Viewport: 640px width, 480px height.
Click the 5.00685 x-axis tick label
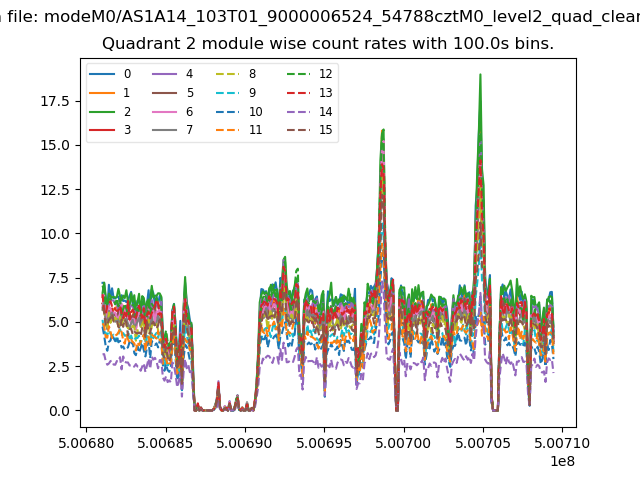pyautogui.click(x=166, y=442)
